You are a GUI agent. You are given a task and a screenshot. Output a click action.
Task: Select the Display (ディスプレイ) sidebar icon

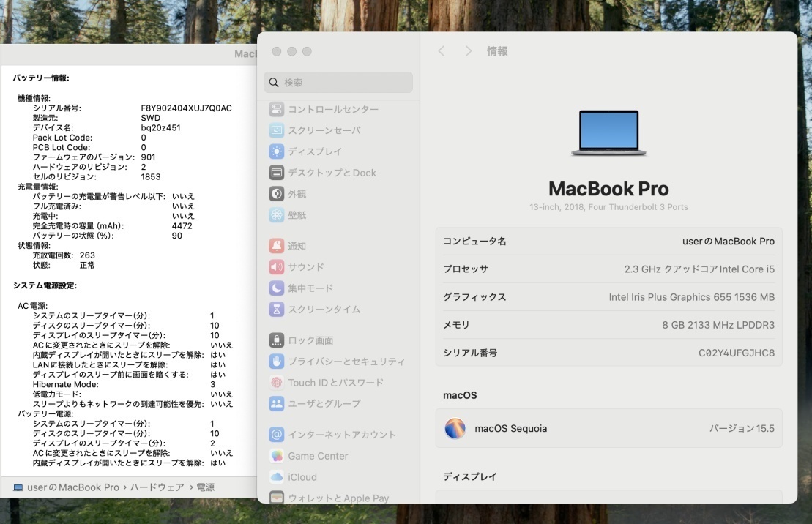(x=277, y=151)
